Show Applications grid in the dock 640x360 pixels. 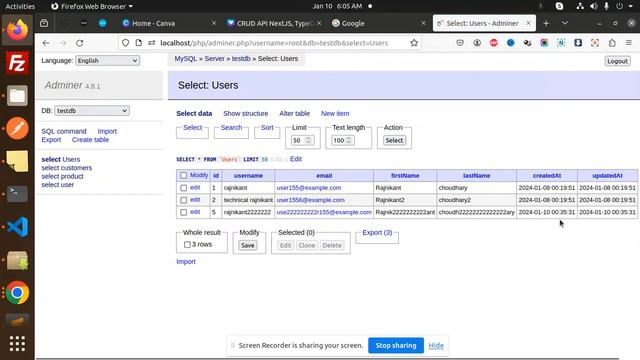click(x=17, y=344)
